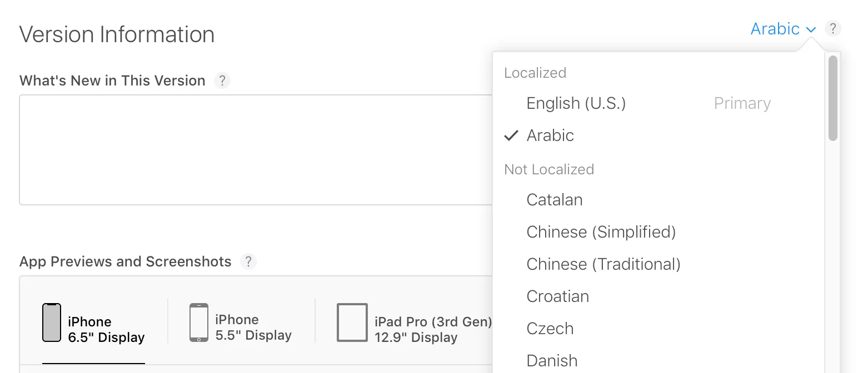The image size is (868, 373).
Task: Select Chinese (Traditional) language
Action: pos(603,264)
